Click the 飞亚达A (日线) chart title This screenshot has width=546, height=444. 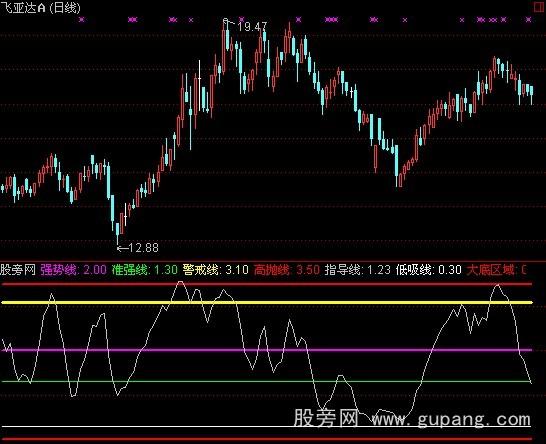pos(40,8)
